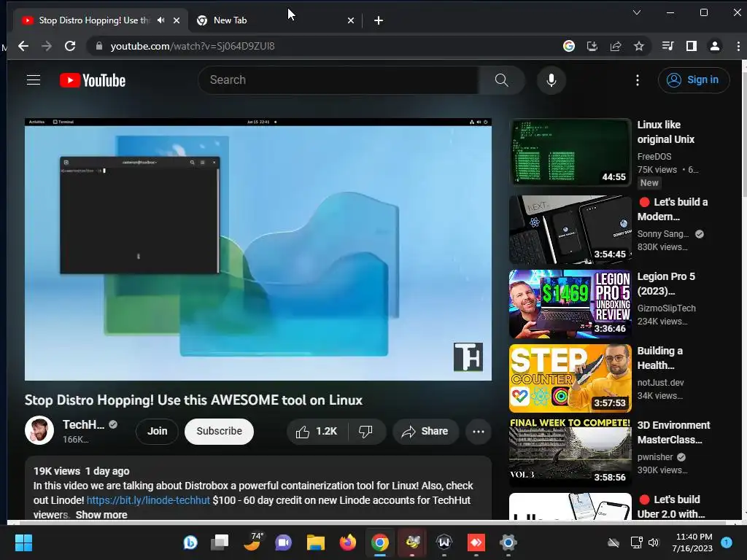
Task: Share this page from address bar
Action: point(616,46)
